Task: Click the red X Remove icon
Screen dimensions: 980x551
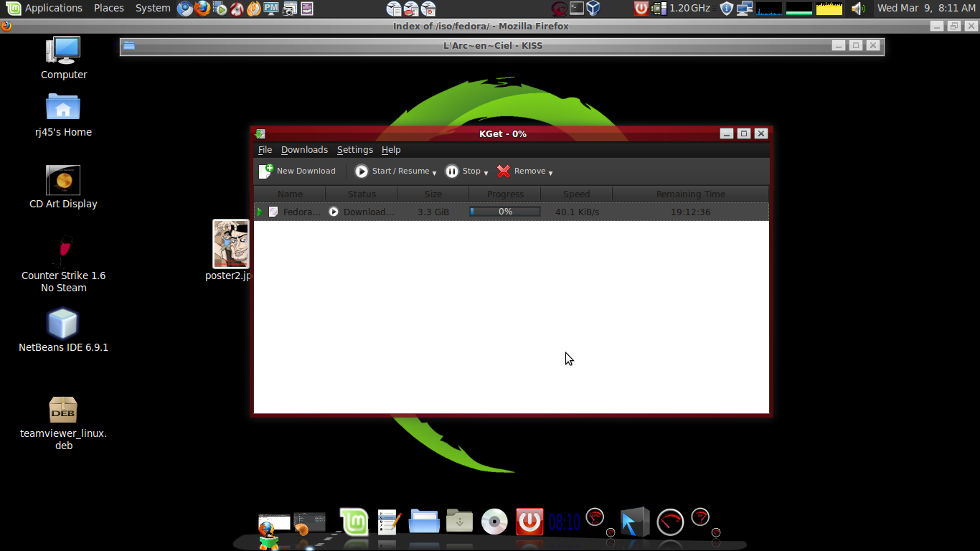Action: [x=504, y=171]
